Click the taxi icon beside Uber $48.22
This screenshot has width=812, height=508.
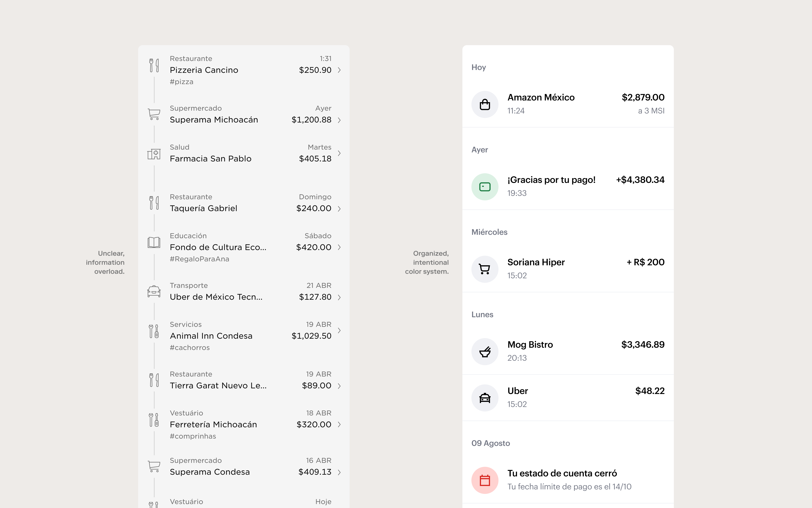485,398
